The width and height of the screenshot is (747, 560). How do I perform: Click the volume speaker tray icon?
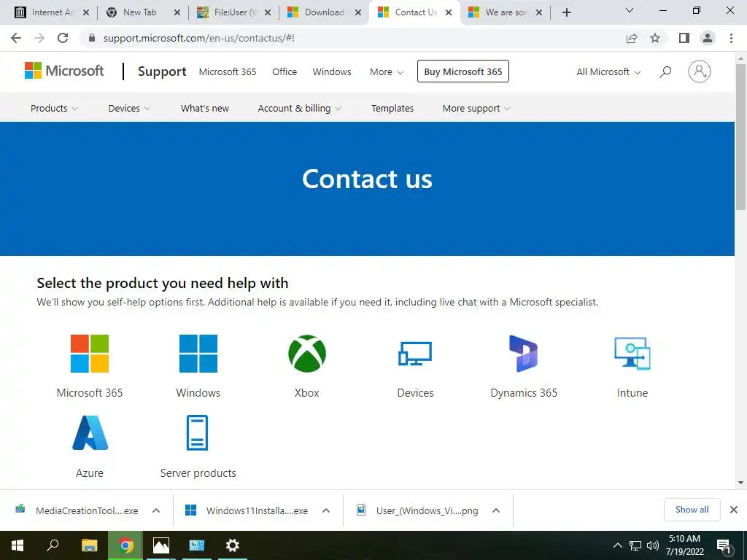(x=653, y=545)
